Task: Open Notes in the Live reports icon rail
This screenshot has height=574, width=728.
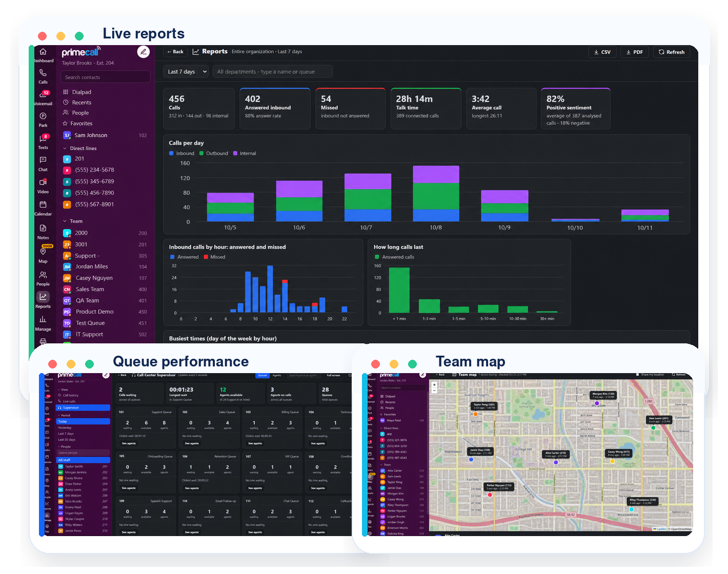Action: pos(43,232)
